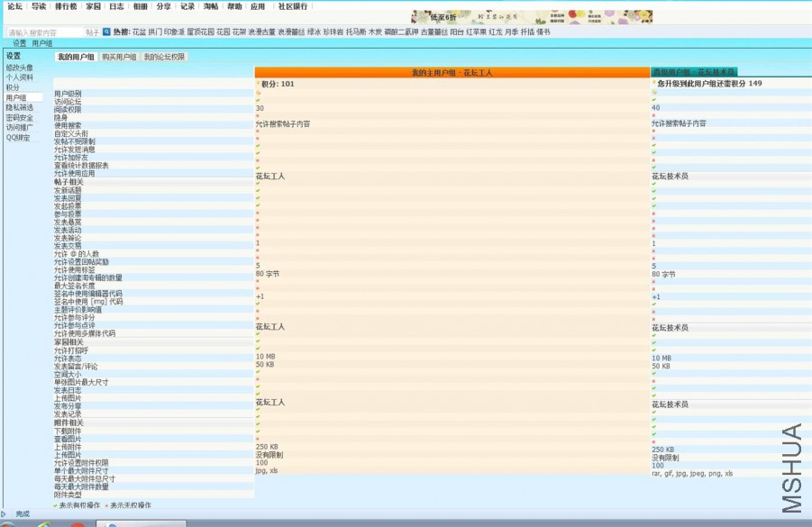Open 查看用户组 花坛技术员 dropdown header
This screenshot has width=812, height=527.
[x=694, y=71]
